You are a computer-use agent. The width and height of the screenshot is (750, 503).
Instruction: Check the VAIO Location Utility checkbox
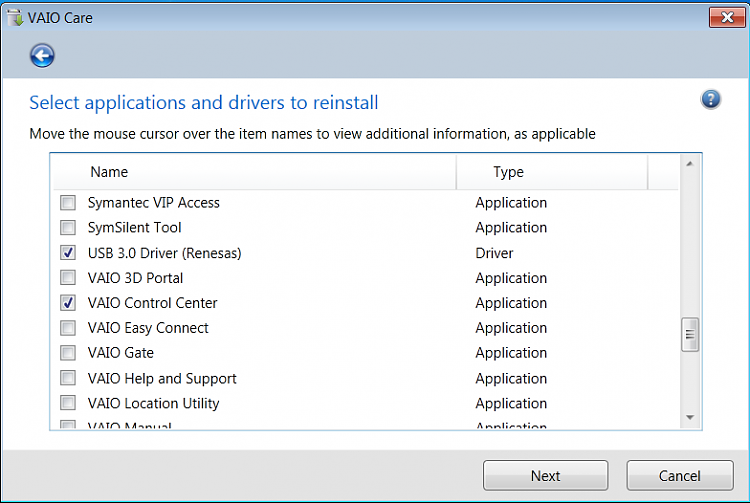click(68, 403)
